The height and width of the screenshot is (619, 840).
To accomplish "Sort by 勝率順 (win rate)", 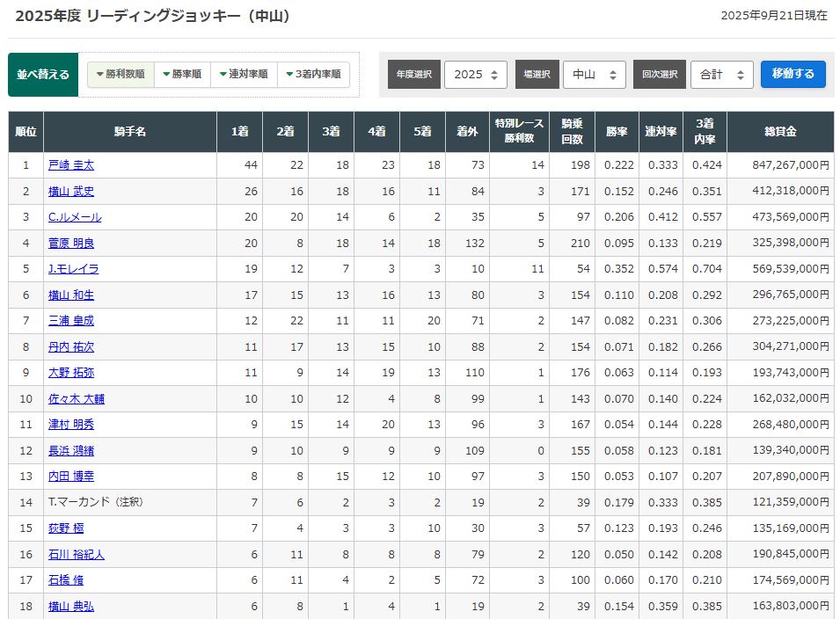I will click(x=182, y=74).
